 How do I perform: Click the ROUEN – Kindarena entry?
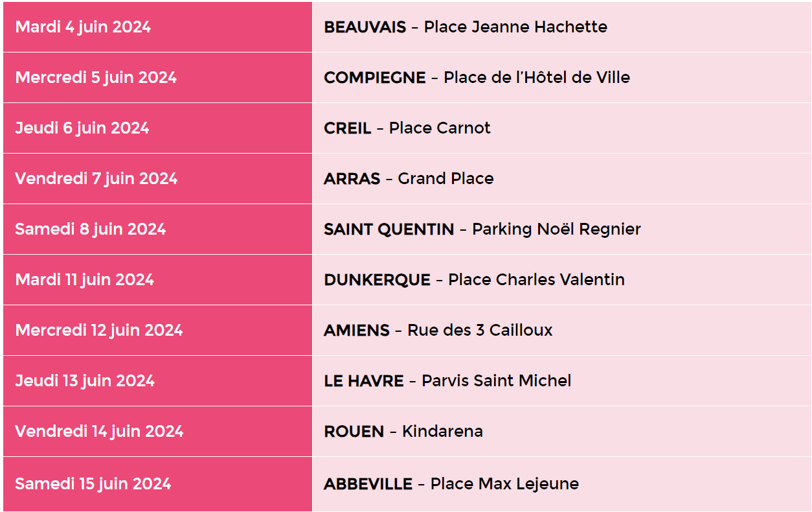[x=403, y=432]
